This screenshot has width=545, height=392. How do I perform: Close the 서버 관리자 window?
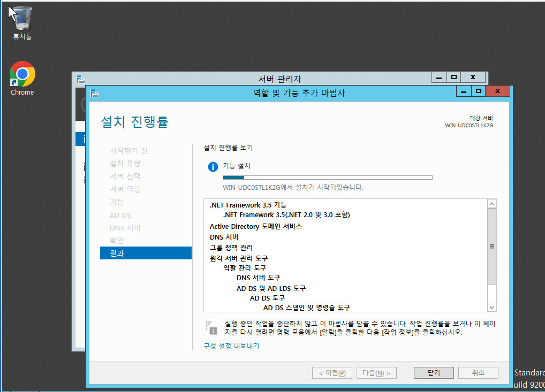[473, 78]
